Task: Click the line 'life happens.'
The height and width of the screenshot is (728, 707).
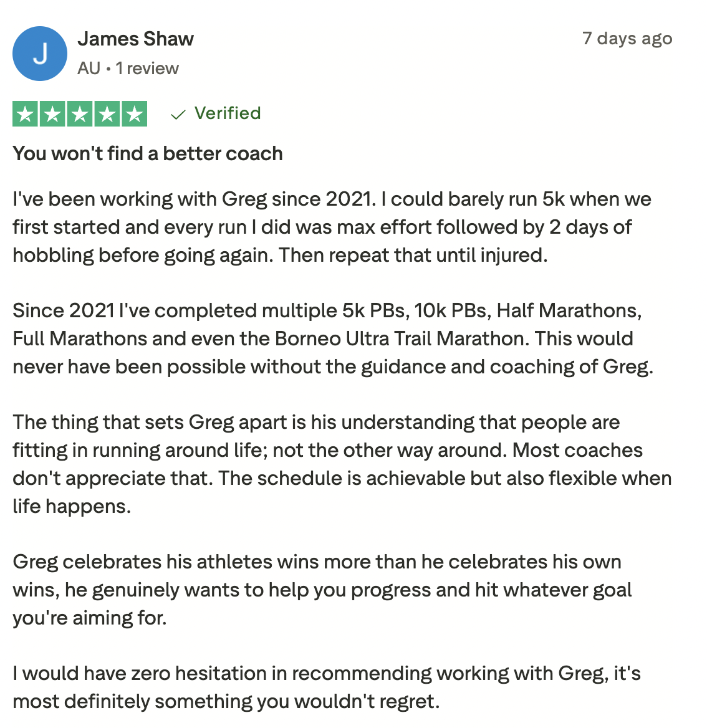Action: pyautogui.click(x=72, y=506)
